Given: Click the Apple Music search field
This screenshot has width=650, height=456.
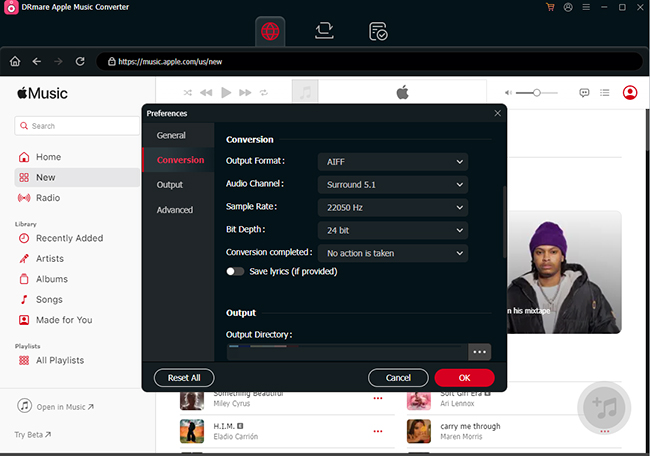Looking at the screenshot, I should 77,126.
